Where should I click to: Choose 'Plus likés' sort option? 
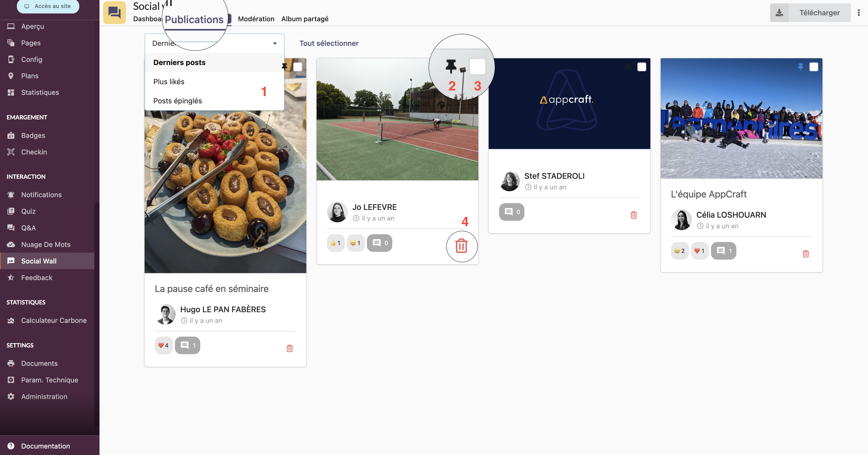(x=169, y=82)
